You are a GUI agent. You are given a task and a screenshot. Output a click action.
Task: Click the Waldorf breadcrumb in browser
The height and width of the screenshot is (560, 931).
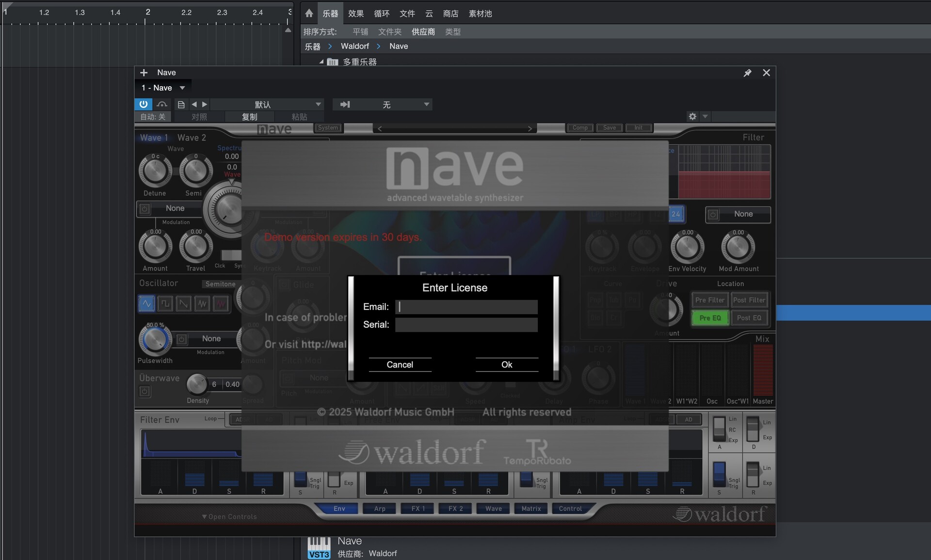pyautogui.click(x=355, y=46)
